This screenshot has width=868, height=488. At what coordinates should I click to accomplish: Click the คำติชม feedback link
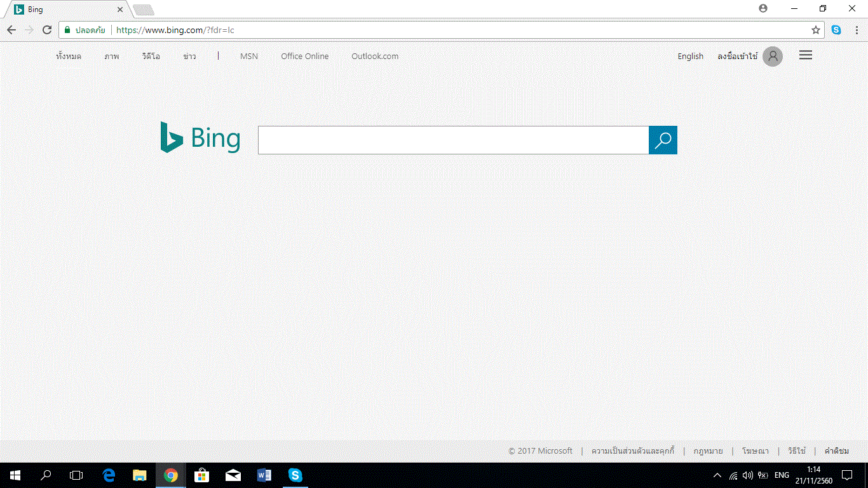click(837, 451)
